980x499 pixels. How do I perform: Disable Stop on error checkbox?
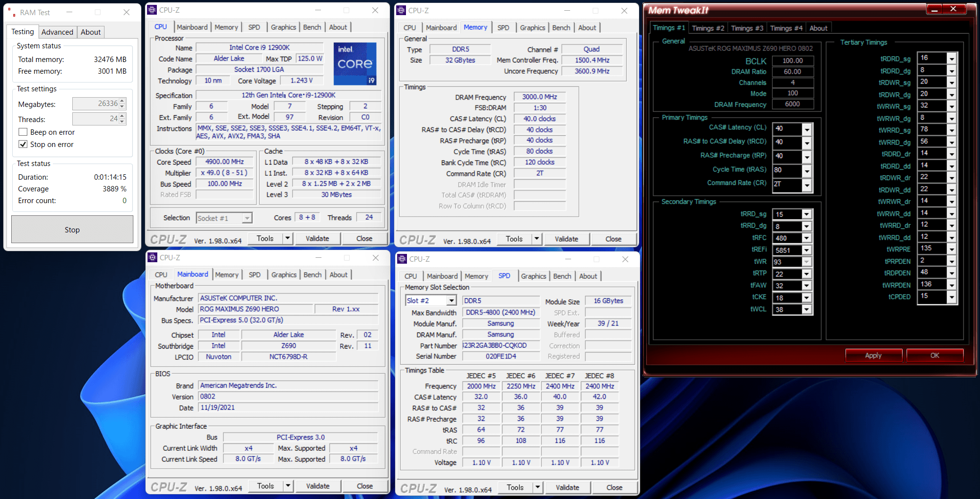(22, 144)
